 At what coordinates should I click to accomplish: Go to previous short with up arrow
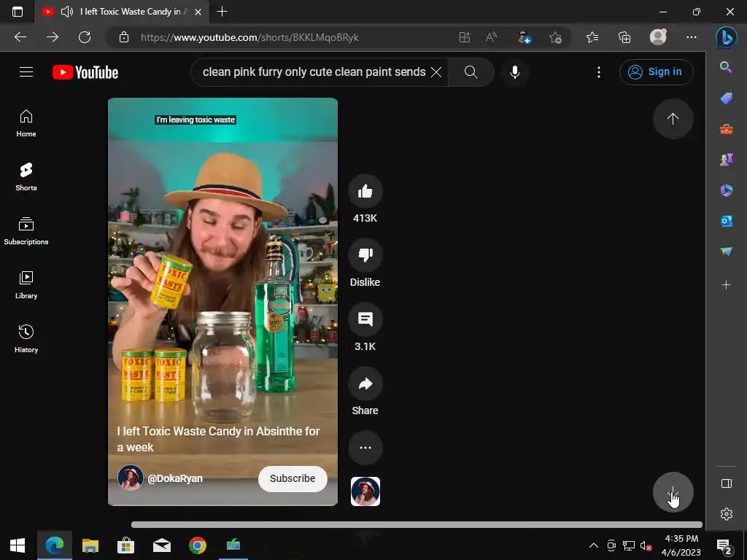[673, 119]
